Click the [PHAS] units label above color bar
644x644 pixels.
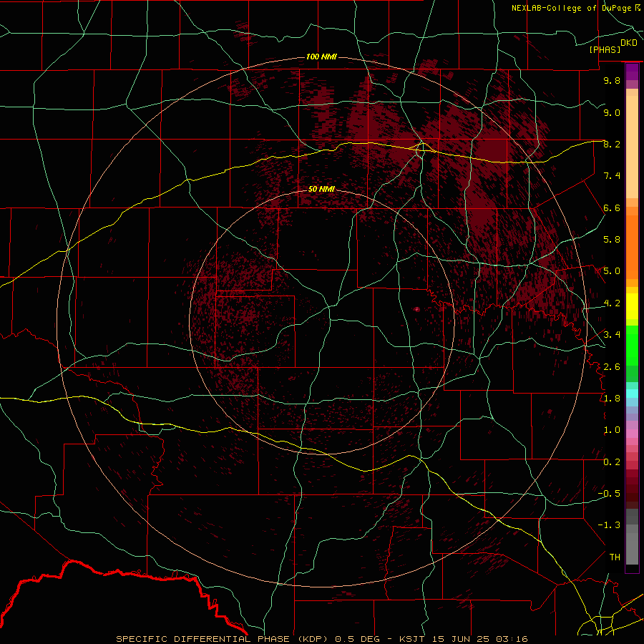pos(605,49)
